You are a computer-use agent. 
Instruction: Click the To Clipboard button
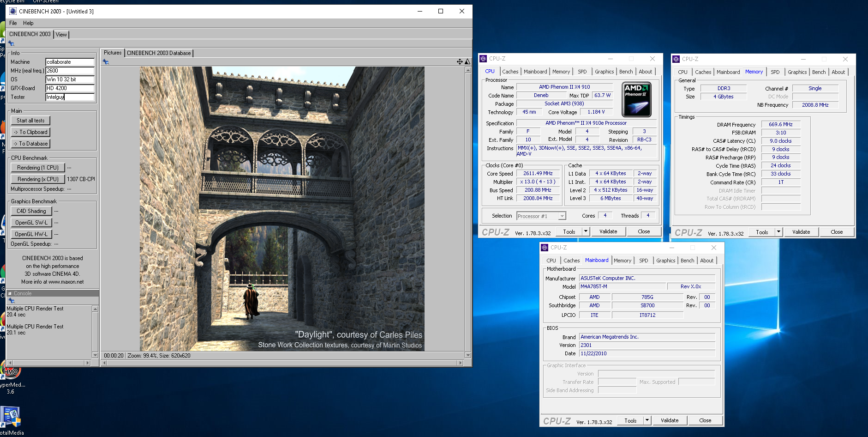pyautogui.click(x=30, y=132)
